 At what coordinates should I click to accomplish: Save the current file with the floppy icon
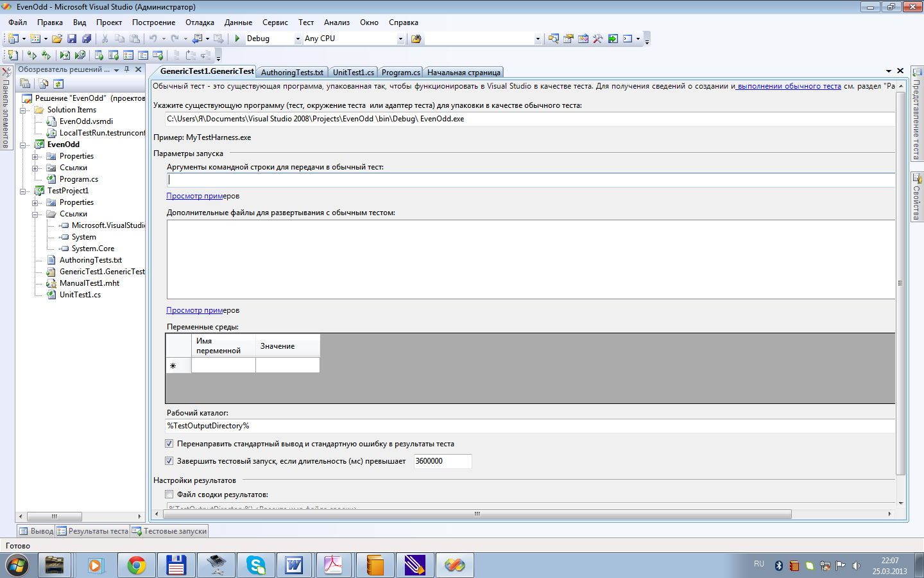point(72,39)
